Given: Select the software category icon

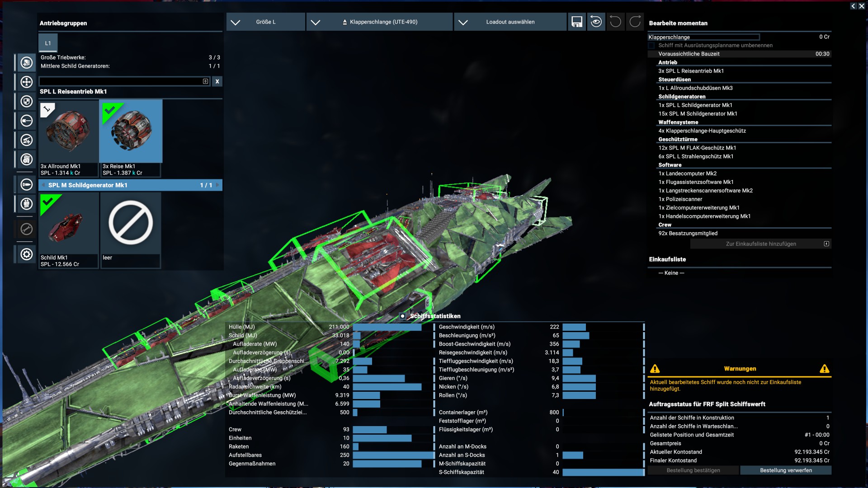Looking at the screenshot, I should tap(27, 160).
